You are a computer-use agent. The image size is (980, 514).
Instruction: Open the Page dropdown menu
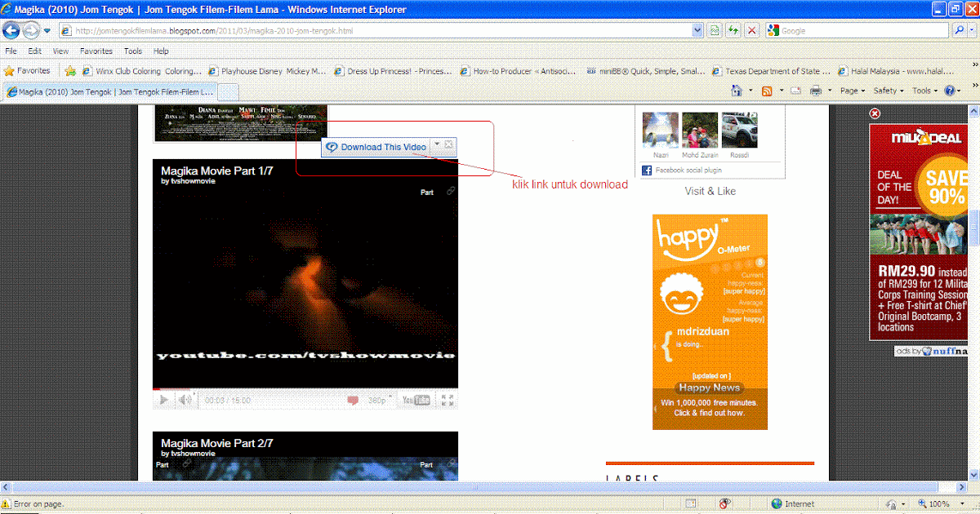point(852,91)
